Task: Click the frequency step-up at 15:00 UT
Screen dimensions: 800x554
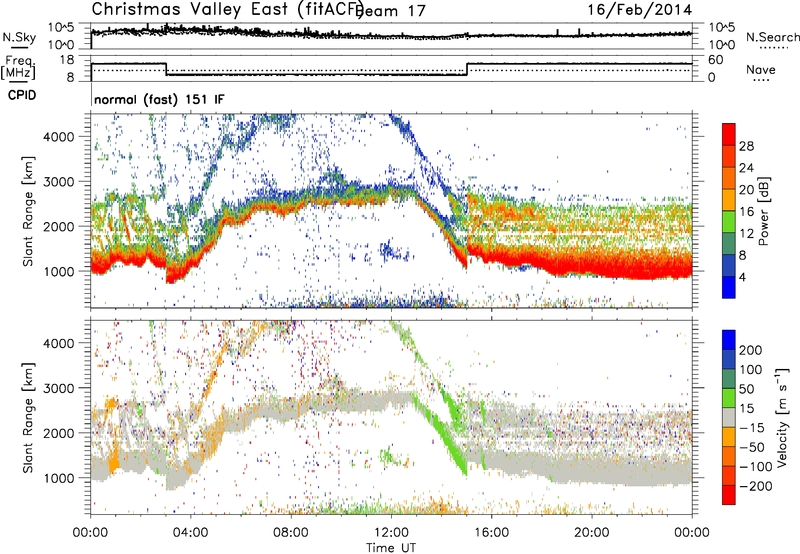Action: point(467,69)
